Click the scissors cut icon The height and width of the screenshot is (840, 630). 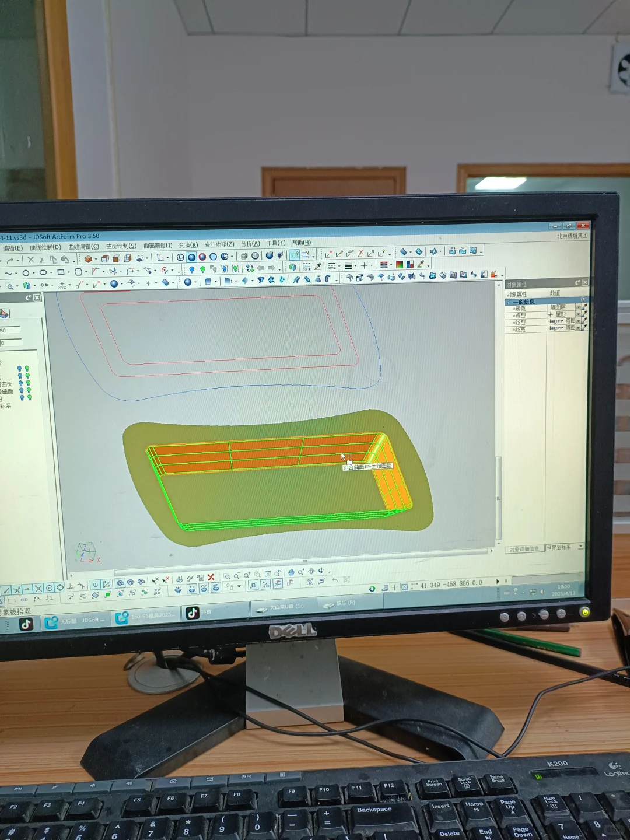coord(42,260)
